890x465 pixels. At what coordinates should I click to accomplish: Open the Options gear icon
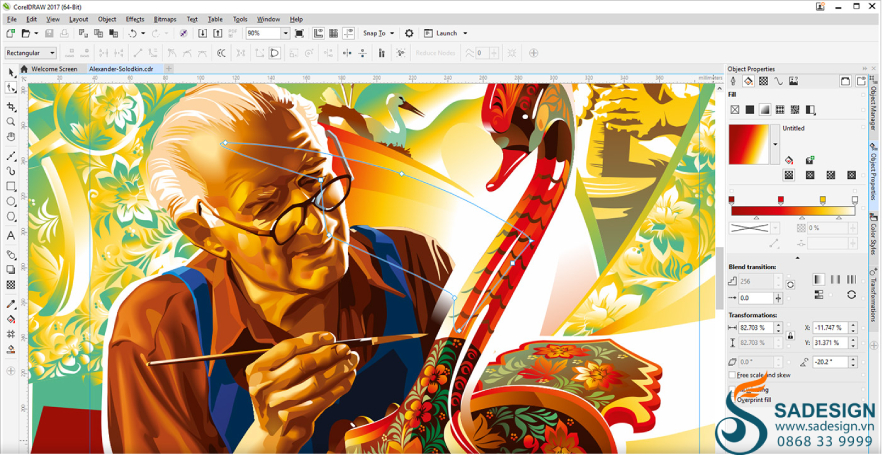(x=409, y=33)
